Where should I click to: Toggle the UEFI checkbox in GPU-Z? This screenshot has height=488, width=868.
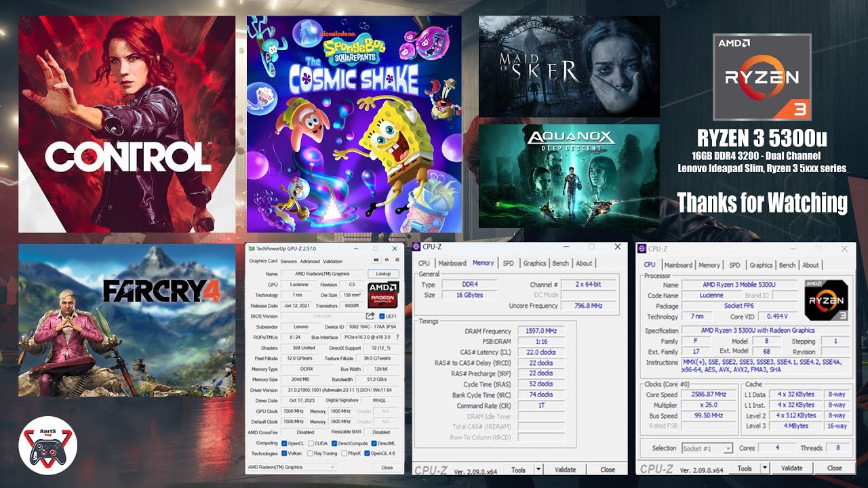pyautogui.click(x=382, y=316)
